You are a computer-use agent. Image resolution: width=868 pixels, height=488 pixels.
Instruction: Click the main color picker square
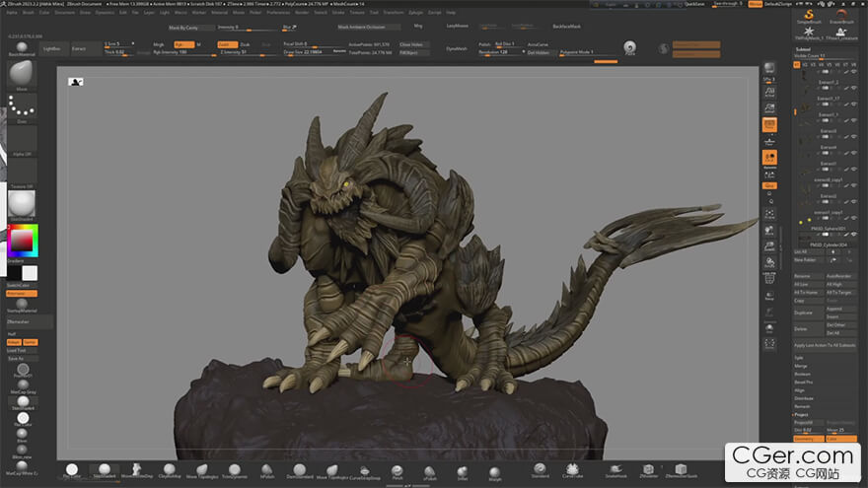pos(23,241)
